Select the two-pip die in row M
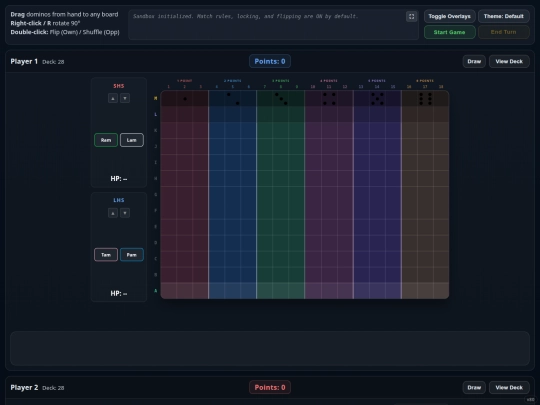This screenshot has height=405, width=540. click(233, 99)
